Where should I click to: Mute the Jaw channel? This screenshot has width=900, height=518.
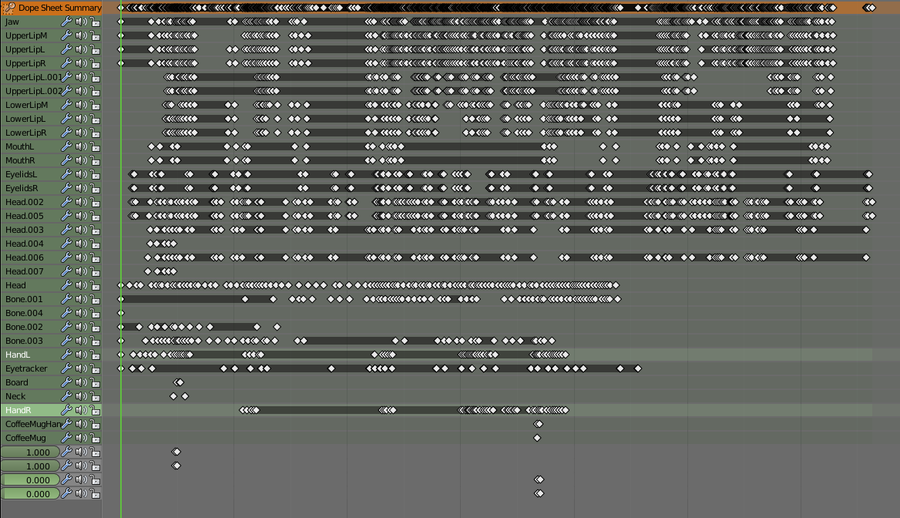pos(81,22)
